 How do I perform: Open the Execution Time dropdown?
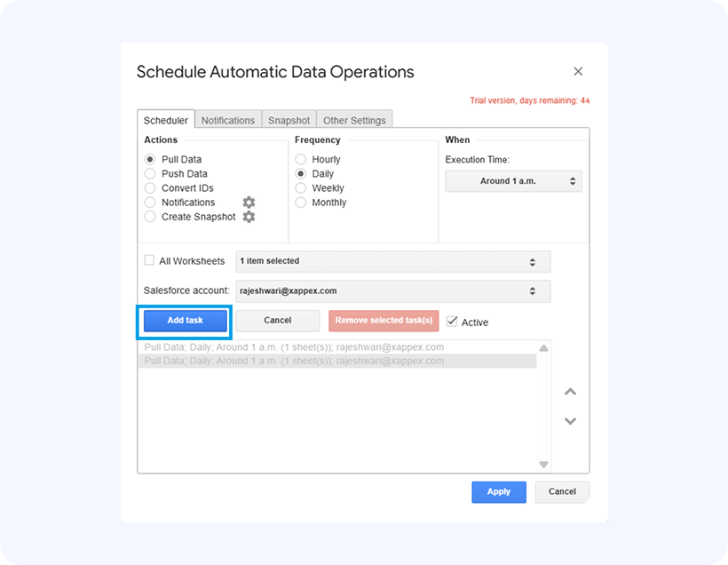(513, 181)
